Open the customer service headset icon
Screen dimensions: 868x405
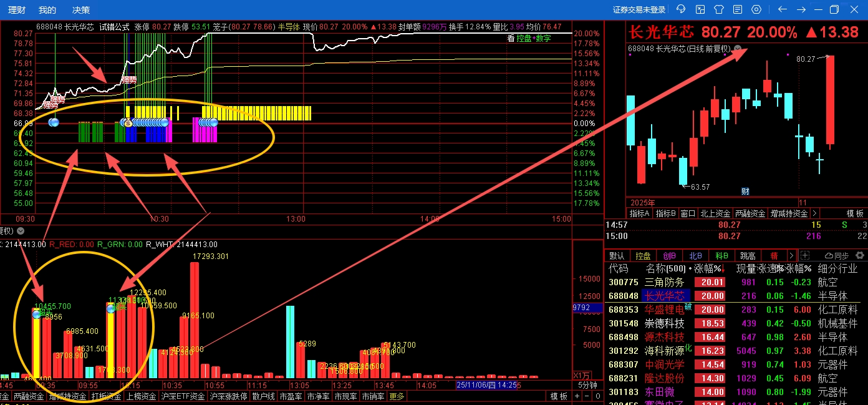(x=681, y=9)
